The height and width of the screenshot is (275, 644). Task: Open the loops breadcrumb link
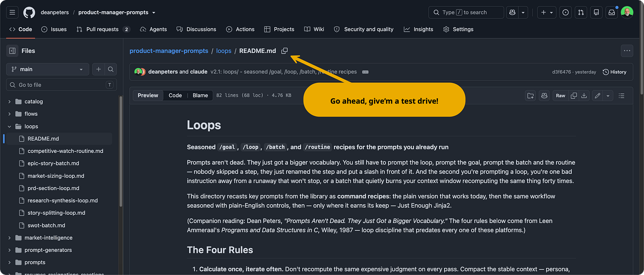click(x=224, y=51)
